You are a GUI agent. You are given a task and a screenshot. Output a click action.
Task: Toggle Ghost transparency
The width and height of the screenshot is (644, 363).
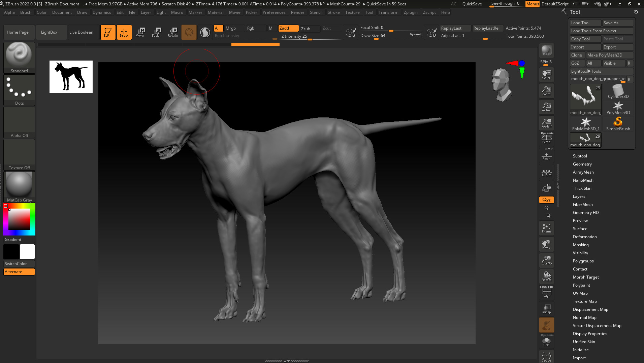[546, 325]
